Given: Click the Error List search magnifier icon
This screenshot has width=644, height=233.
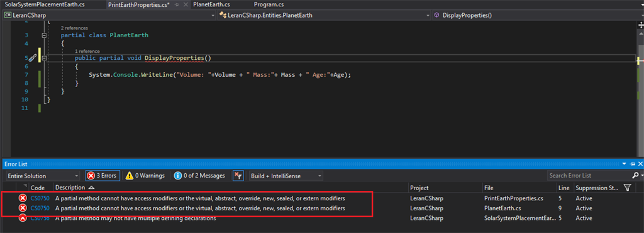Looking at the screenshot, I should point(636,176).
